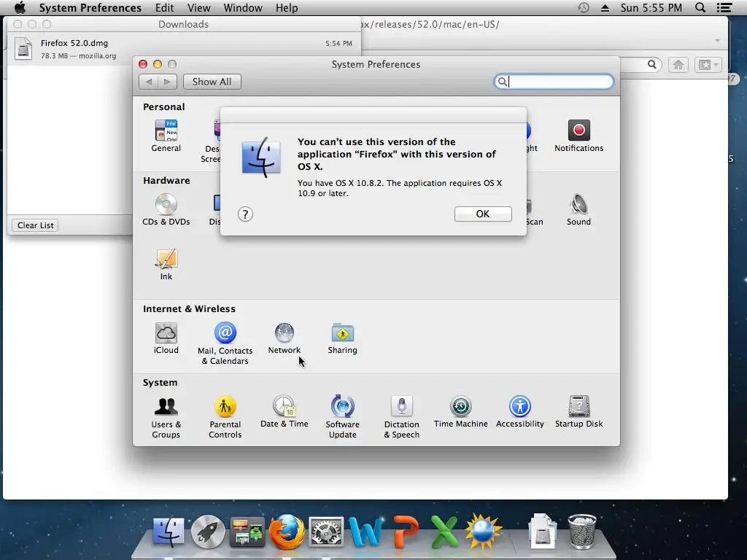Open Network preferences
This screenshot has width=747, height=560.
coord(284,338)
